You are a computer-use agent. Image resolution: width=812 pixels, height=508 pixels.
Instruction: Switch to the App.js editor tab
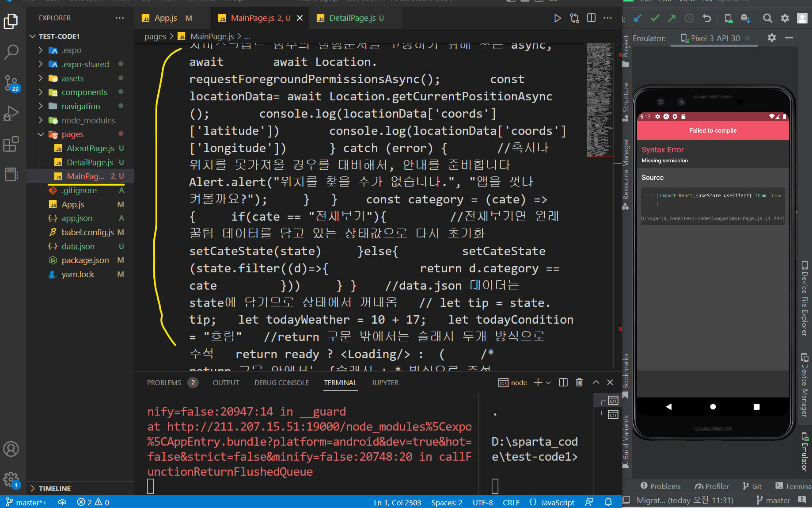tap(167, 18)
